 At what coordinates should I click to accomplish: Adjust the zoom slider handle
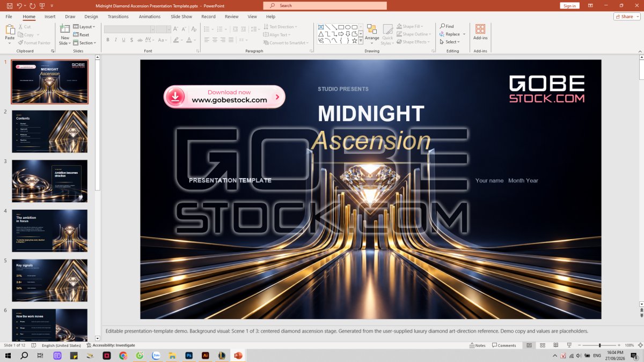coord(600,345)
